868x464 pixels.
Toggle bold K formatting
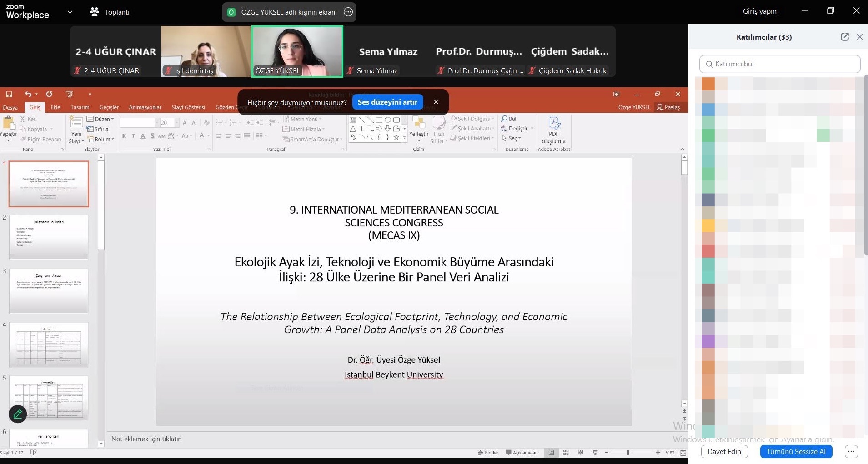click(124, 136)
